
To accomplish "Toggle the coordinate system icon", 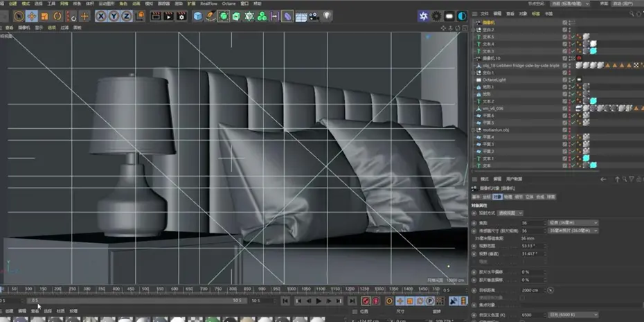I will coord(140,17).
